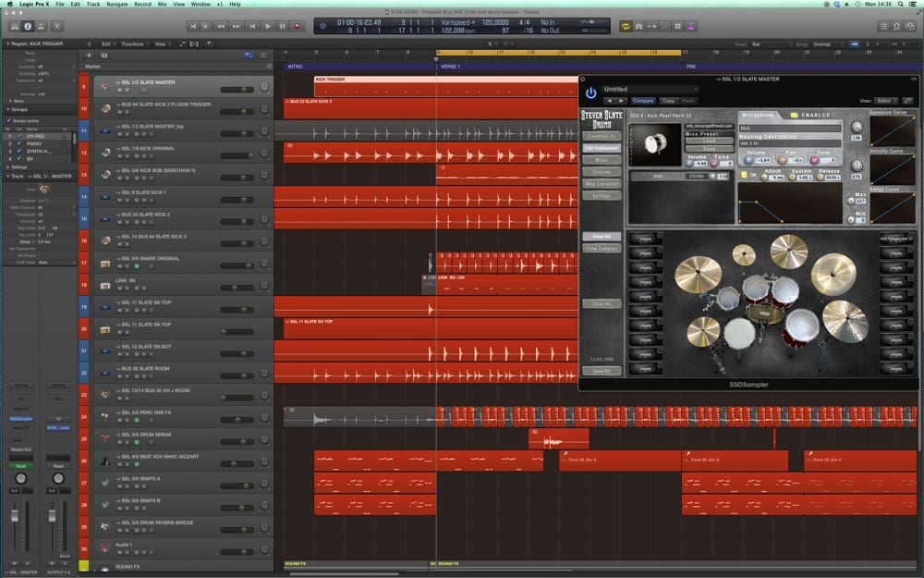The width and height of the screenshot is (924, 578).
Task: Select next preset arrow in plugin header
Action: [621, 101]
